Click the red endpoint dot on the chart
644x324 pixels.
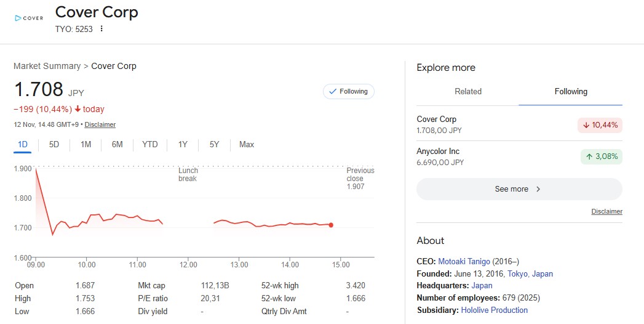coord(331,225)
